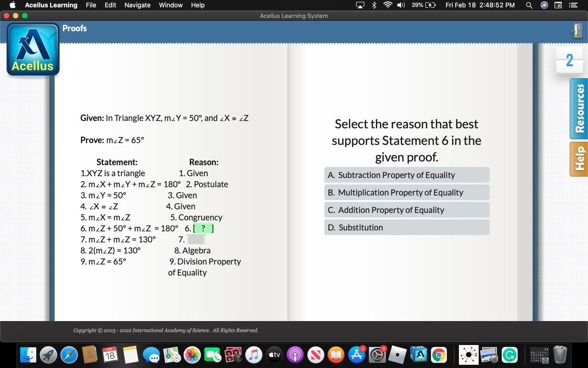Expand the volume control in menu bar

click(401, 5)
